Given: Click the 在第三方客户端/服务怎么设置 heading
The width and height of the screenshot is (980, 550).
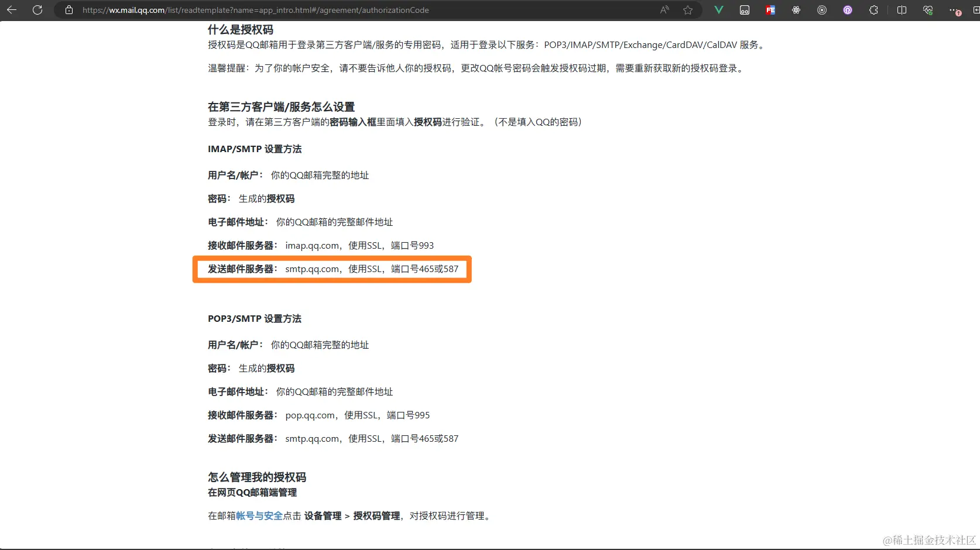Looking at the screenshot, I should [x=281, y=106].
